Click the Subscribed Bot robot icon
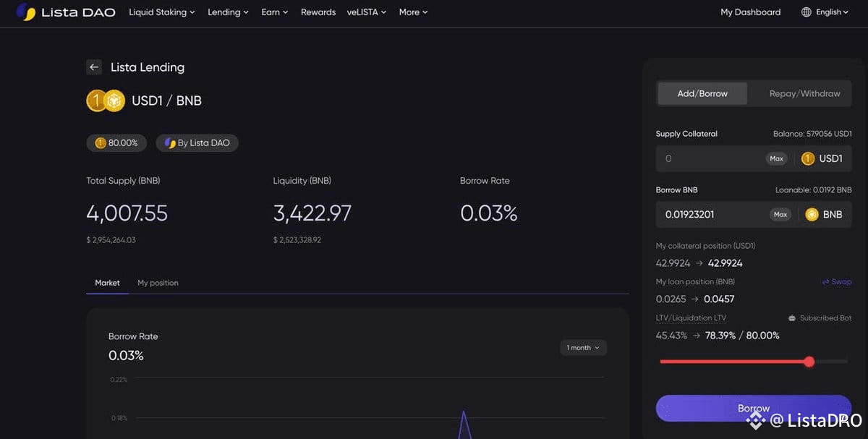Viewport: 868px width, 439px height. 792,318
